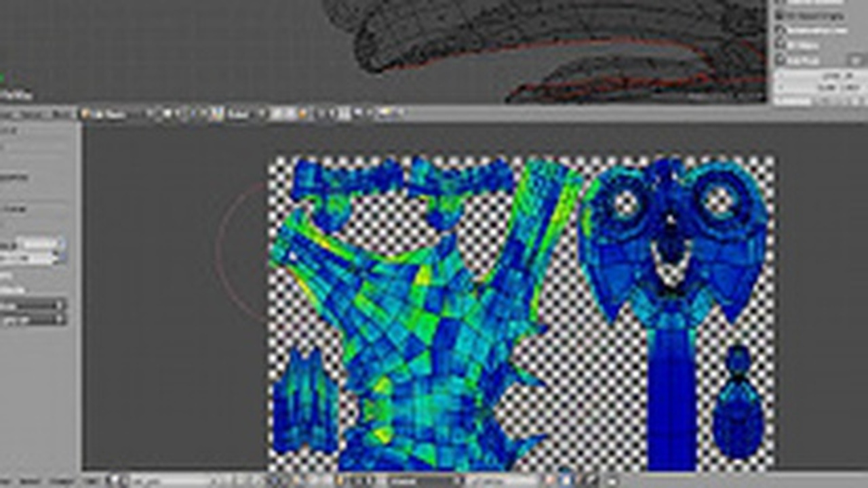Viewport: 868px width, 488px height.
Task: Click the Mesh menu in the 3D view header
Action: point(61,115)
